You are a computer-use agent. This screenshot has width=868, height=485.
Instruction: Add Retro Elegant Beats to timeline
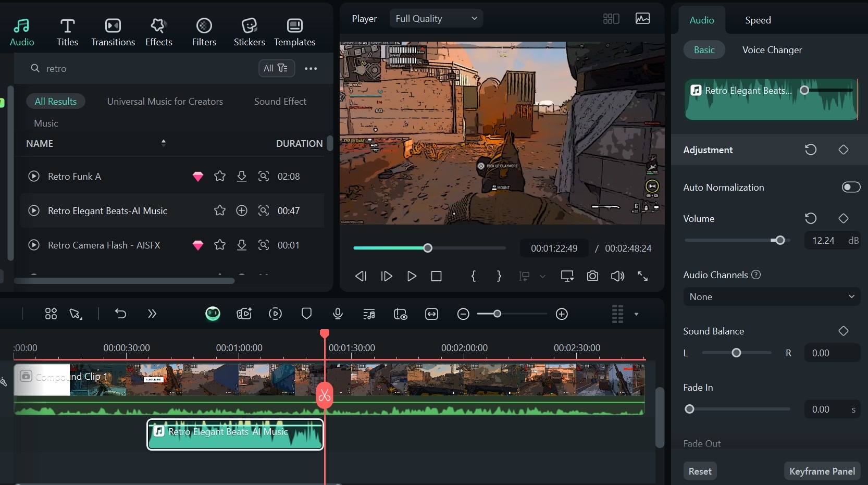tap(242, 210)
